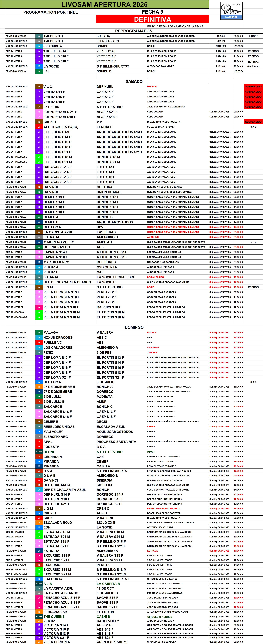Click the GOYENECHE 4051 CABA venue cell
This screenshot has height=644, width=263.
(x=178, y=527)
